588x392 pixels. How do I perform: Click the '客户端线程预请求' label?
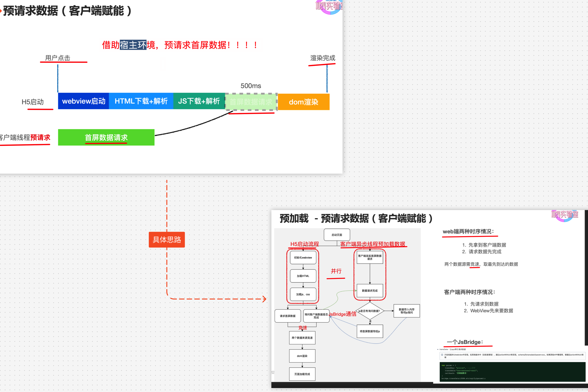pyautogui.click(x=25, y=137)
